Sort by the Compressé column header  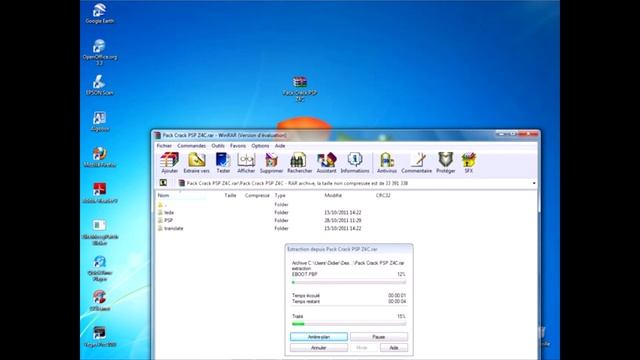(x=257, y=196)
